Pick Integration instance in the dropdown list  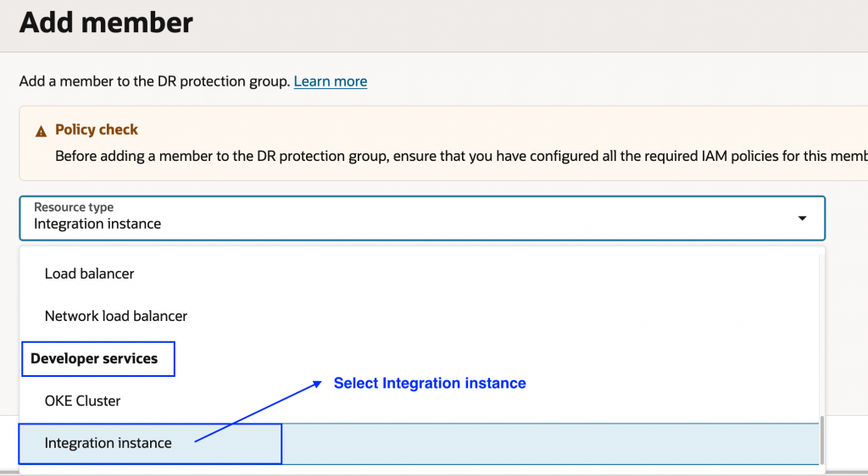[x=108, y=443]
